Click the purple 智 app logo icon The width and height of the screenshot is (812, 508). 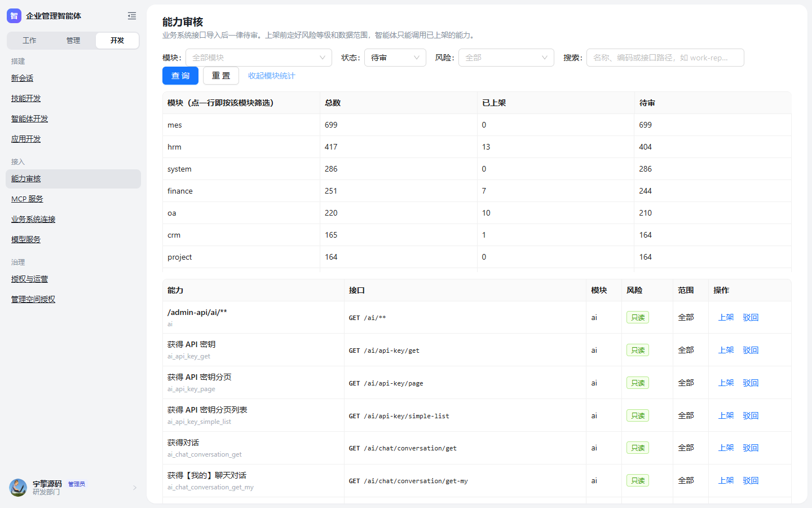14,16
